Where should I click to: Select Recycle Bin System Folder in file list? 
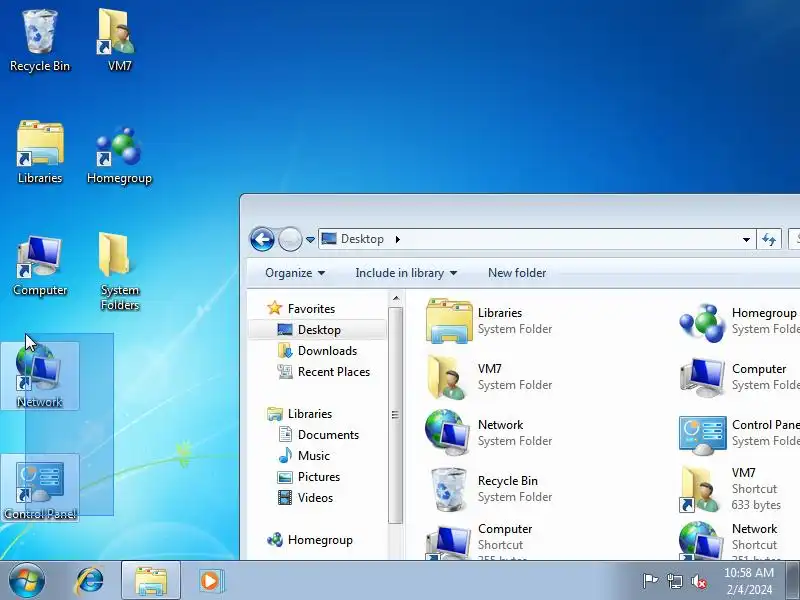point(490,489)
